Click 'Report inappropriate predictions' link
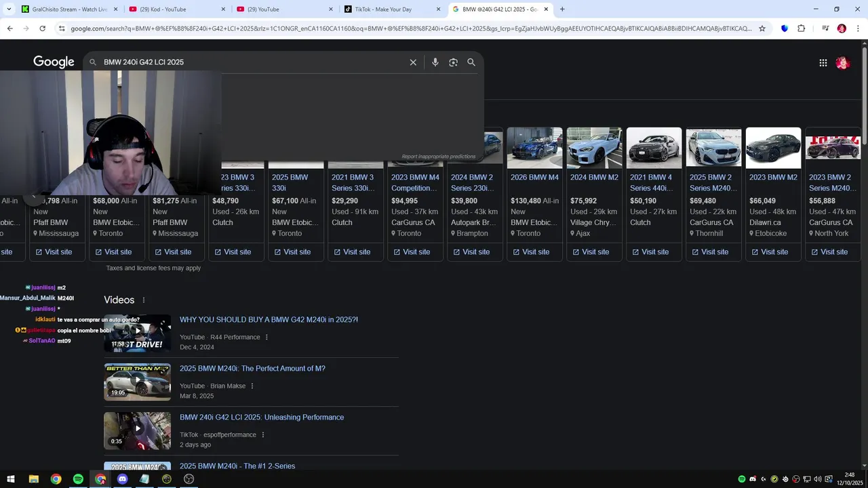The width and height of the screenshot is (868, 488). tap(439, 157)
